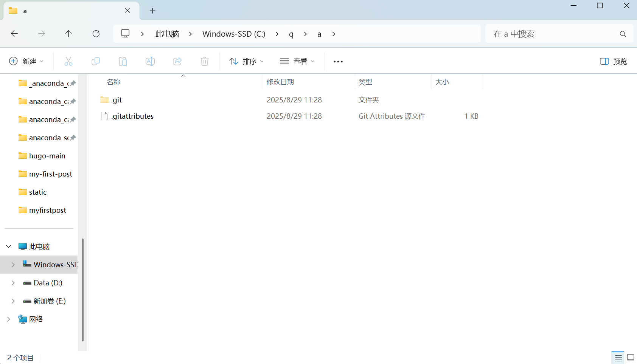Sort by the 名称 column header
The height and width of the screenshot is (364, 637).
pos(113,82)
